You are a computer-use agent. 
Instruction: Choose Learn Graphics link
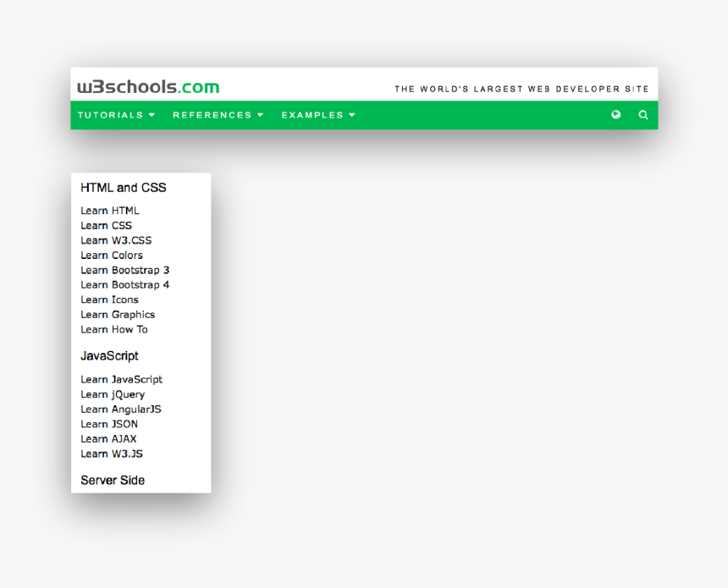pos(118,315)
